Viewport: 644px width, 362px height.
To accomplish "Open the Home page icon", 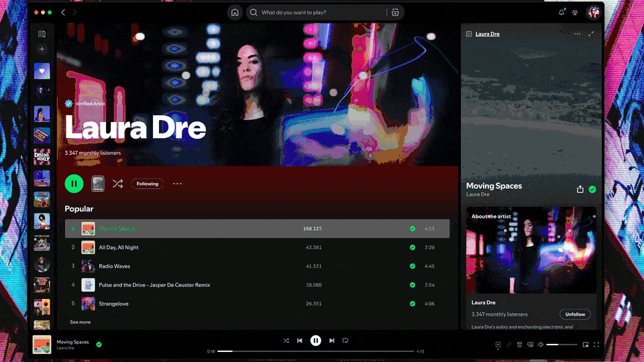I will click(x=235, y=13).
